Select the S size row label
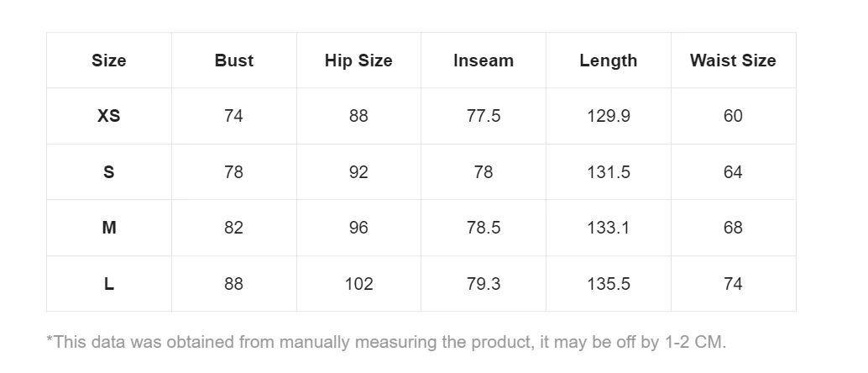Image resolution: width=868 pixels, height=373 pixels. 108,172
